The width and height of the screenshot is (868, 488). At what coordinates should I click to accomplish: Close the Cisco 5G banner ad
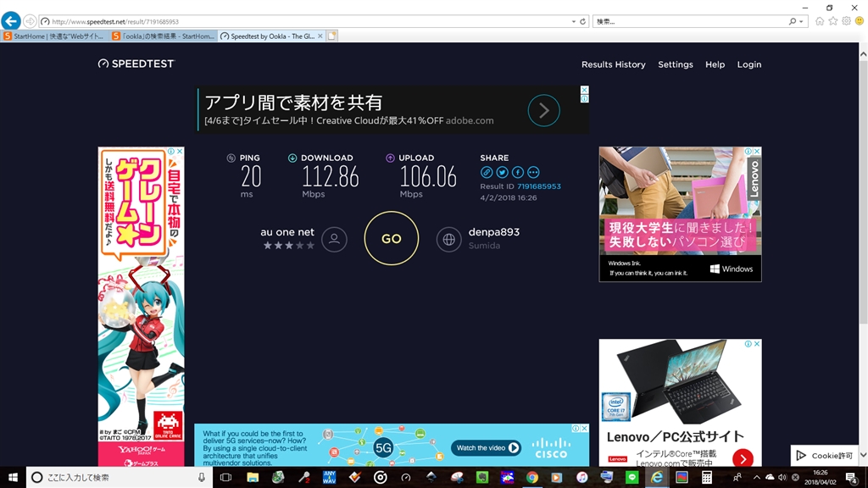click(585, 428)
